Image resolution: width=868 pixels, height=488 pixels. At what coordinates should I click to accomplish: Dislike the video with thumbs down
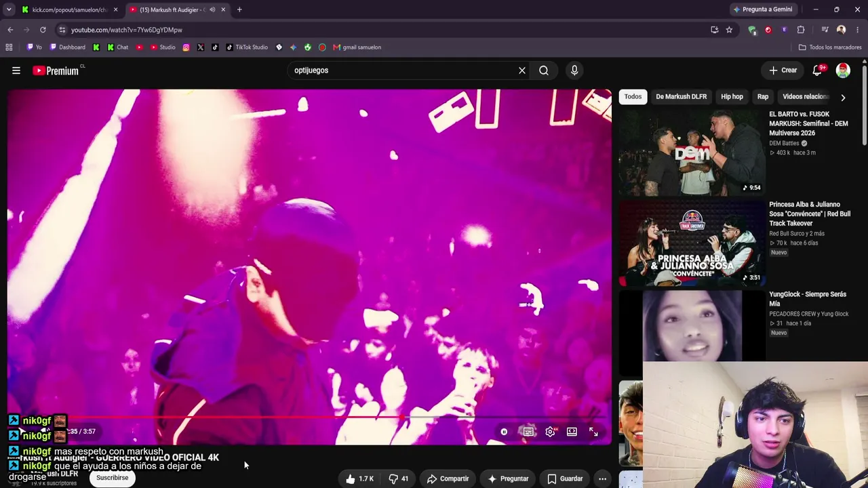pos(399,479)
